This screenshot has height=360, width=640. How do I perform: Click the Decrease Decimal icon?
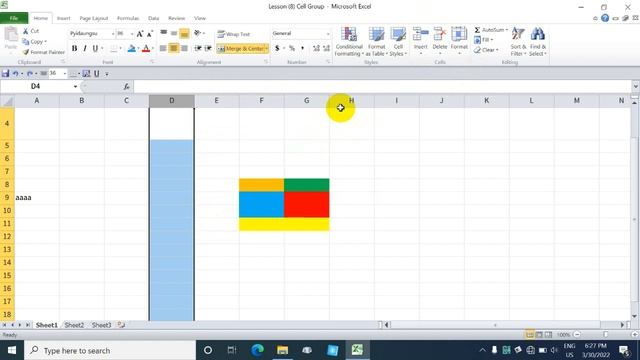tap(326, 49)
